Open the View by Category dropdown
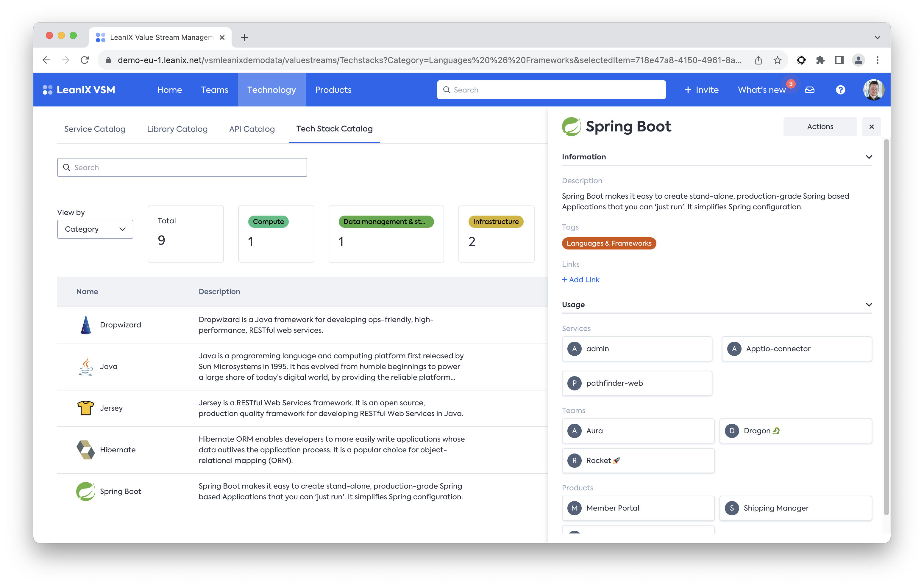This screenshot has width=924, height=587. (x=95, y=229)
